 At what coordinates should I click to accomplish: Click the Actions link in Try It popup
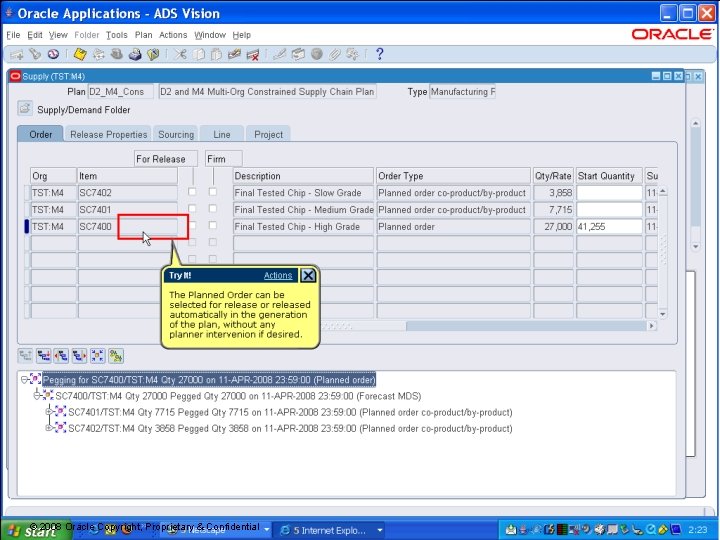tap(278, 276)
